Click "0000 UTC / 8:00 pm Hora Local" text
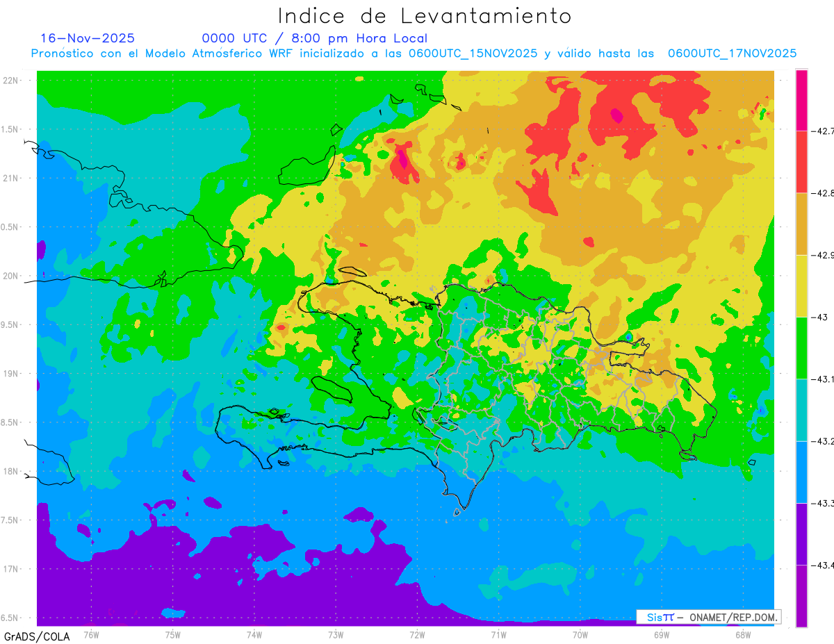Image resolution: width=834 pixels, height=644 pixels. pyautogui.click(x=315, y=38)
